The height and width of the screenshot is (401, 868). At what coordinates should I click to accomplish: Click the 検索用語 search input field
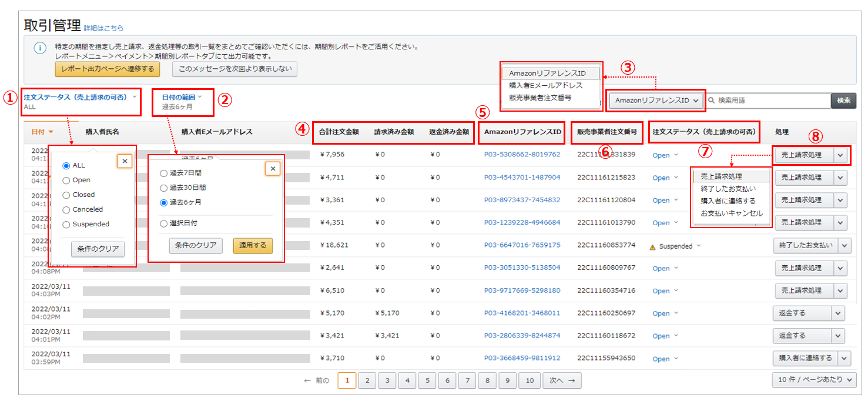(x=764, y=101)
